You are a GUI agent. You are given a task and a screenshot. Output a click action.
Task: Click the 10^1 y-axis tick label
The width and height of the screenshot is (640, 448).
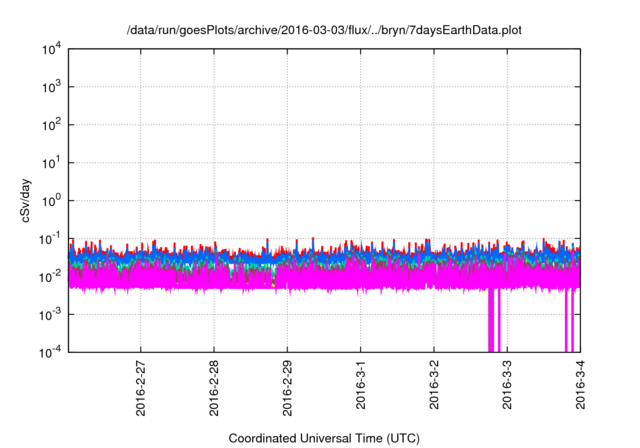(51, 163)
